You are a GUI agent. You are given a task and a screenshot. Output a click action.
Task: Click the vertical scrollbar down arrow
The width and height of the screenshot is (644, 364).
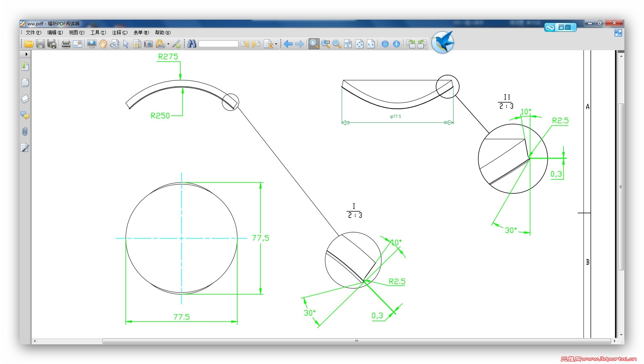click(621, 335)
